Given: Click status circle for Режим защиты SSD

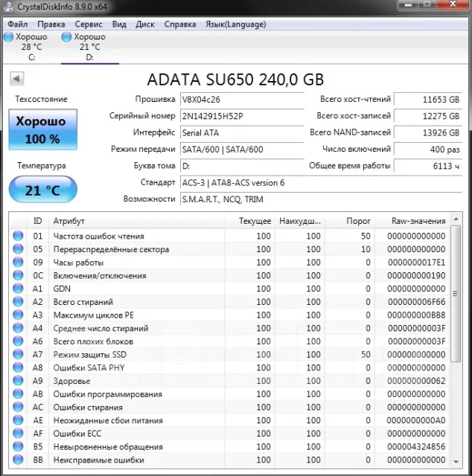Looking at the screenshot, I should click(18, 354).
